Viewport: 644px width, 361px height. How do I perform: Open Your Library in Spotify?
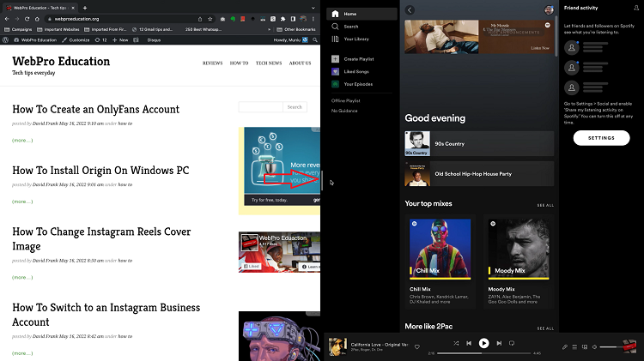click(350, 39)
